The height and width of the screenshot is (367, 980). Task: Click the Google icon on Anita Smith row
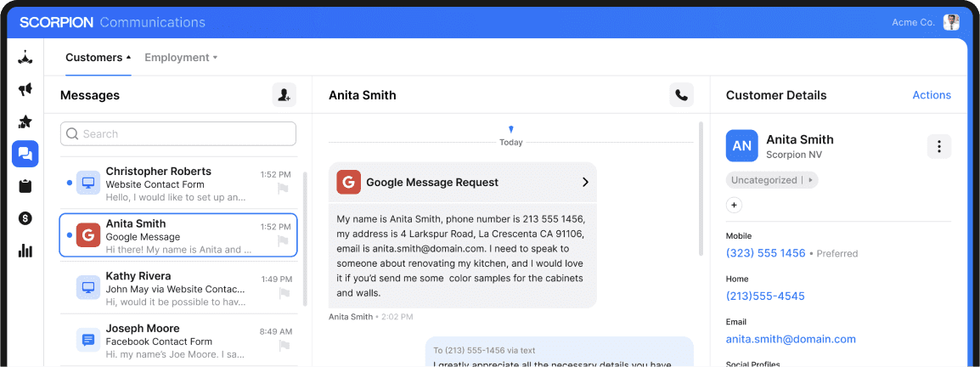[x=88, y=235]
